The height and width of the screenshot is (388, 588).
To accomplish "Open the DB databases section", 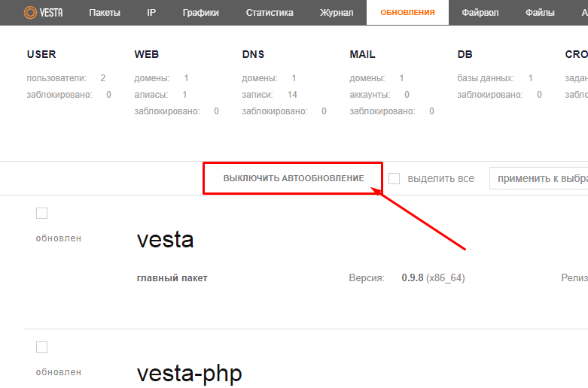I will pyautogui.click(x=465, y=55).
